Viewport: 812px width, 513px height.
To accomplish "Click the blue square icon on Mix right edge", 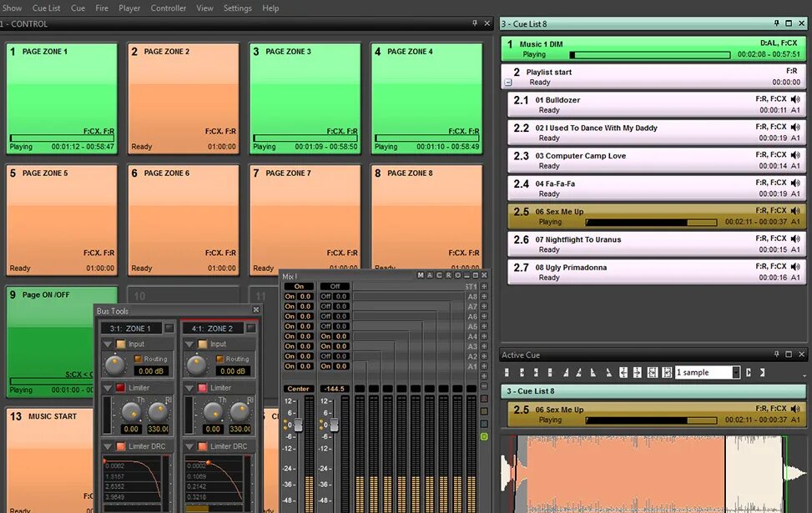I will click(484, 424).
